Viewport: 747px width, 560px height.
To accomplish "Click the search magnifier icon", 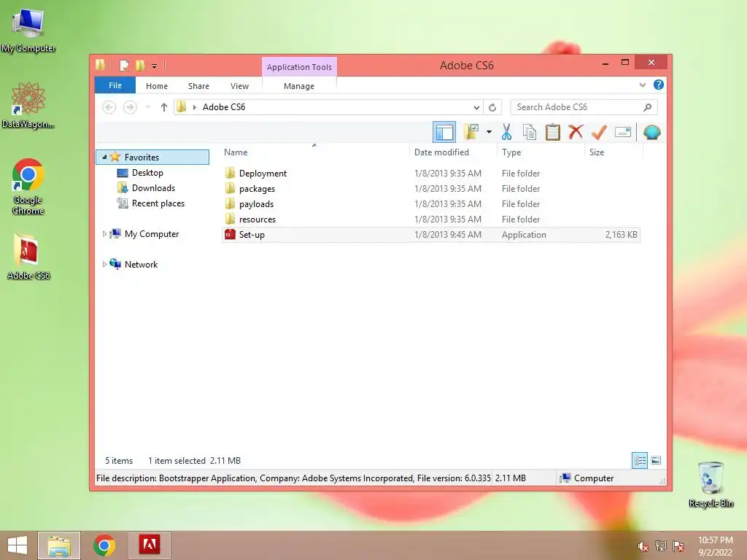I will coord(647,107).
